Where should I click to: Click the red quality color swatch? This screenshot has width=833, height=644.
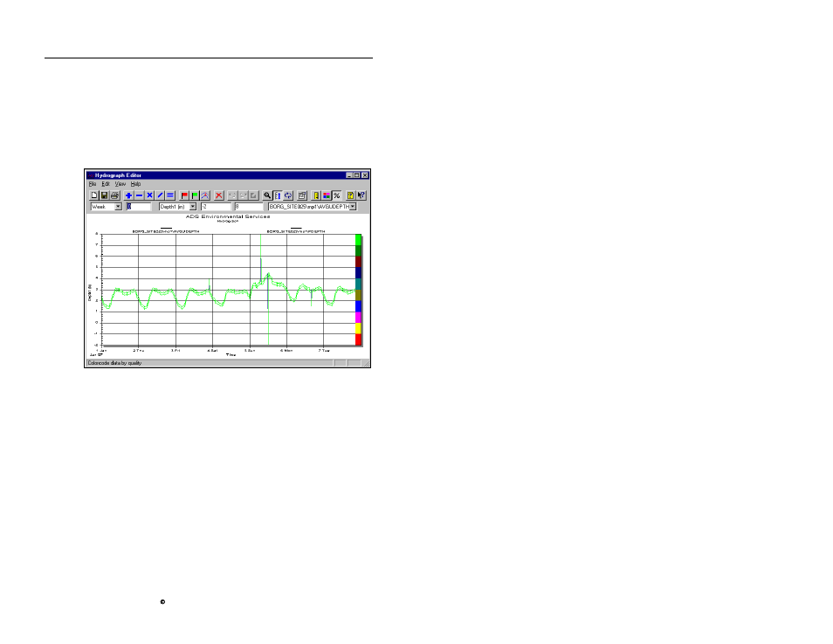coord(358,339)
